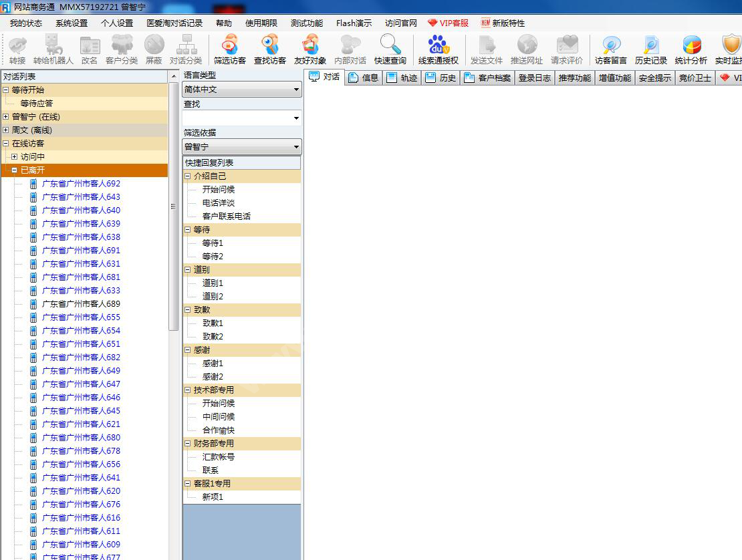Collapse the 介绍自己 quick reply group
This screenshot has width=742, height=560.
point(188,176)
